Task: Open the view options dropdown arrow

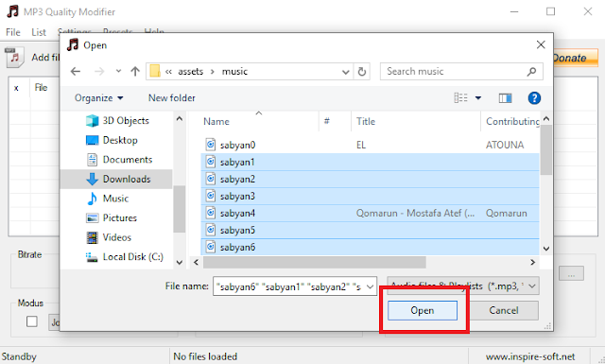Action: coord(478,98)
